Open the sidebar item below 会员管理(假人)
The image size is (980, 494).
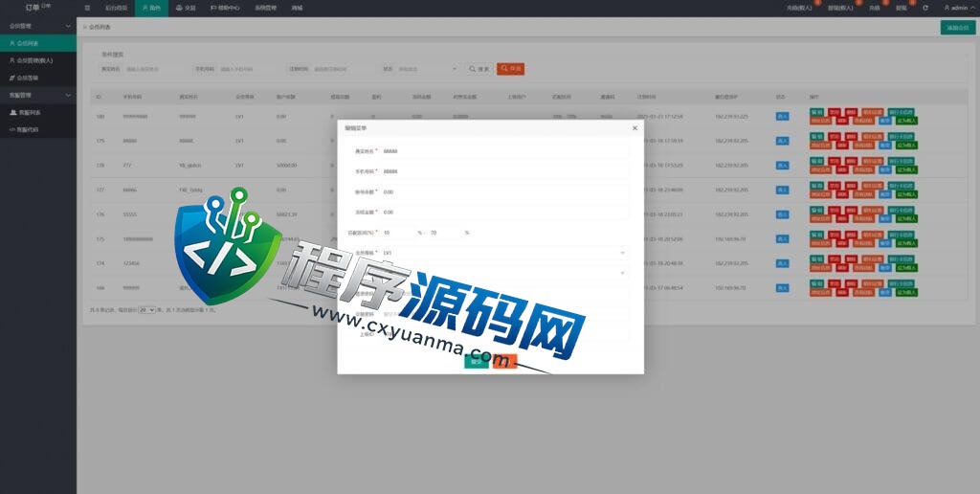tap(38, 79)
